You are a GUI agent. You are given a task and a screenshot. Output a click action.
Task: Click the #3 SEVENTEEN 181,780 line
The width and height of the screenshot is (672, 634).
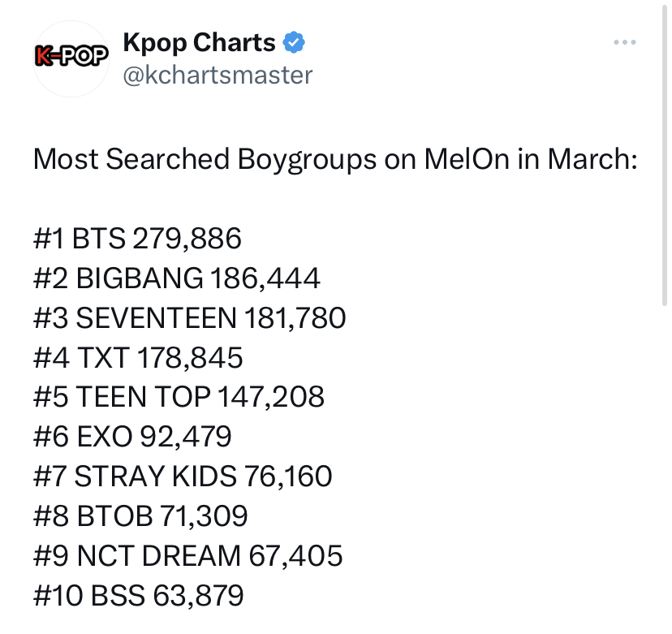click(x=189, y=318)
